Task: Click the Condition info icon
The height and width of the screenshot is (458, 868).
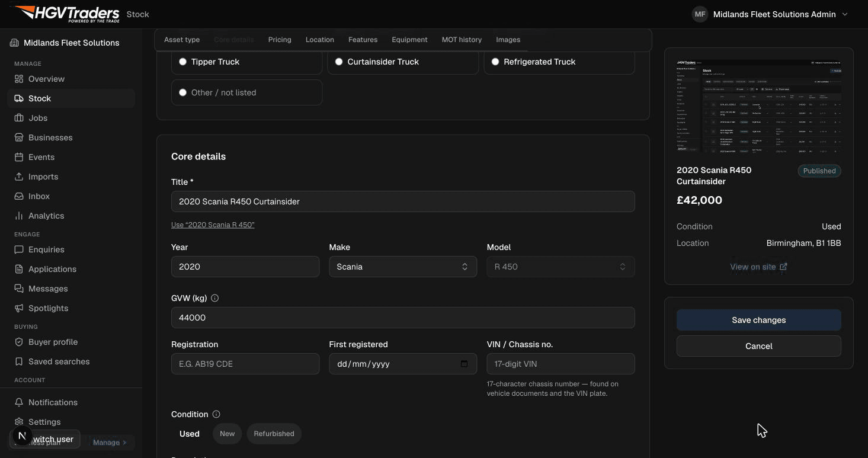Action: pyautogui.click(x=216, y=414)
